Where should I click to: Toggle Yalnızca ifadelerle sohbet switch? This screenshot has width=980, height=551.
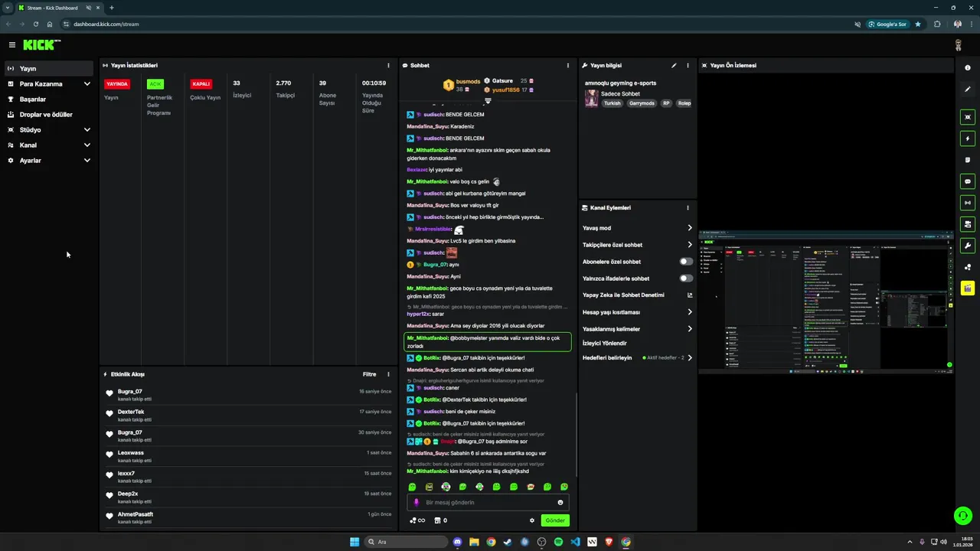686,279
